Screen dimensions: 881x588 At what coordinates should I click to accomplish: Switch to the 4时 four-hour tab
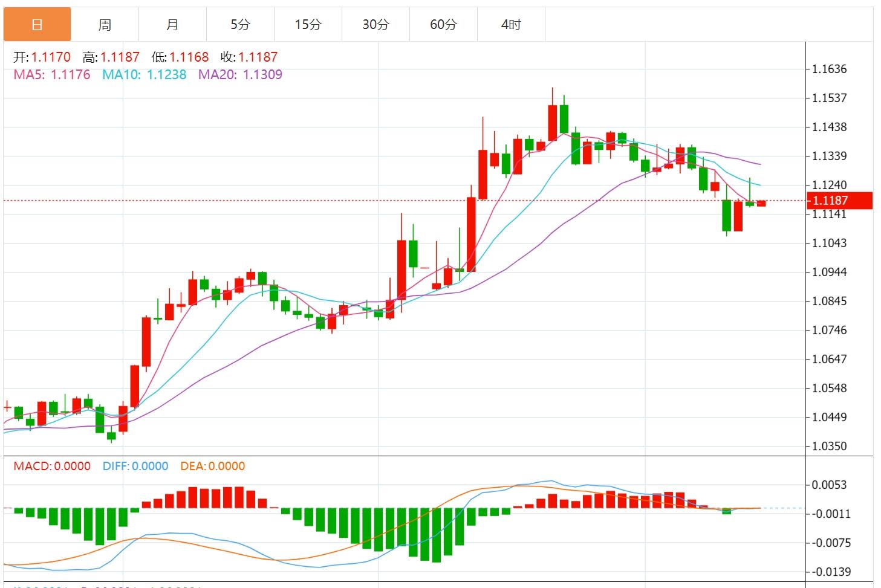511,24
